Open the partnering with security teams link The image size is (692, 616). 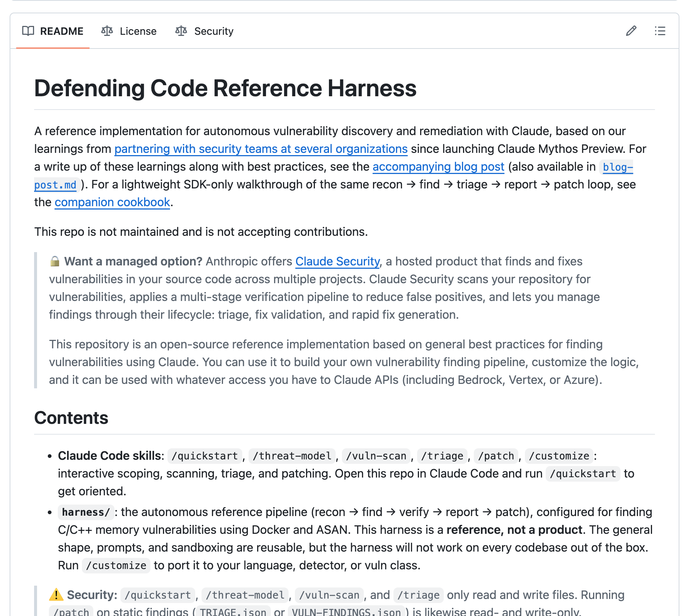pyautogui.click(x=261, y=149)
